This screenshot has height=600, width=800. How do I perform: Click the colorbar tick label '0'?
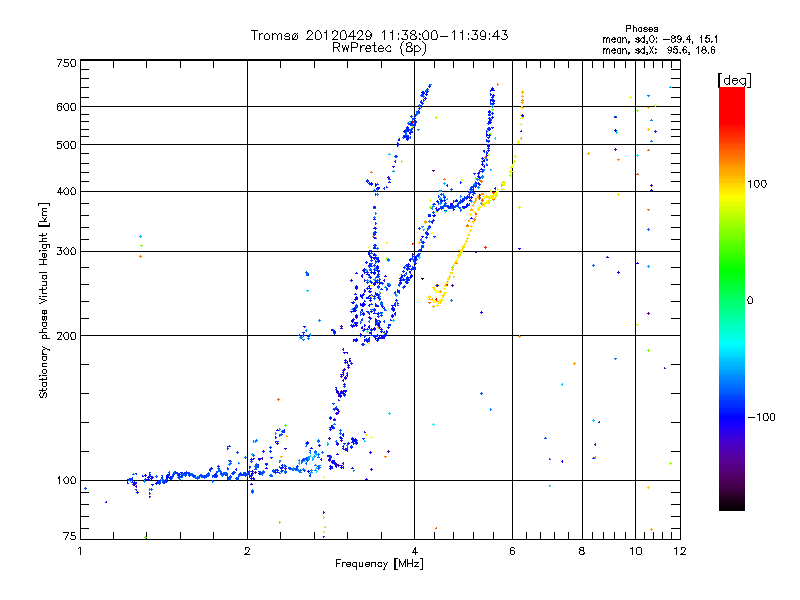750,301
